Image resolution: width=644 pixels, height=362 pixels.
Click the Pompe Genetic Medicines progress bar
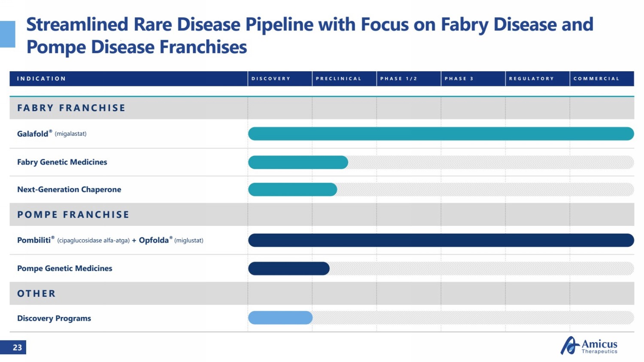tap(289, 268)
